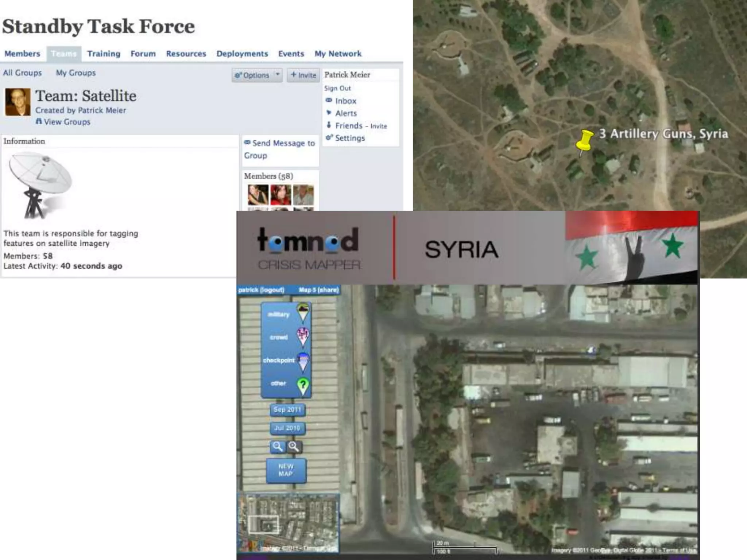Select the military tag marker icon

(303, 313)
